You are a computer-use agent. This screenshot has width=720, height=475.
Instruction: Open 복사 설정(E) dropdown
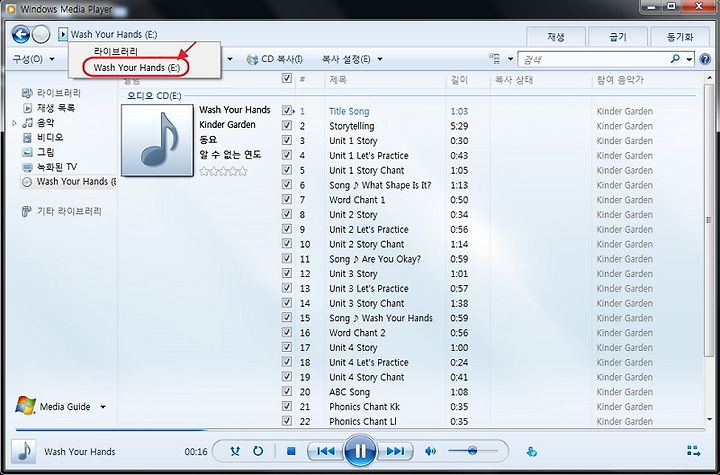pos(352,59)
